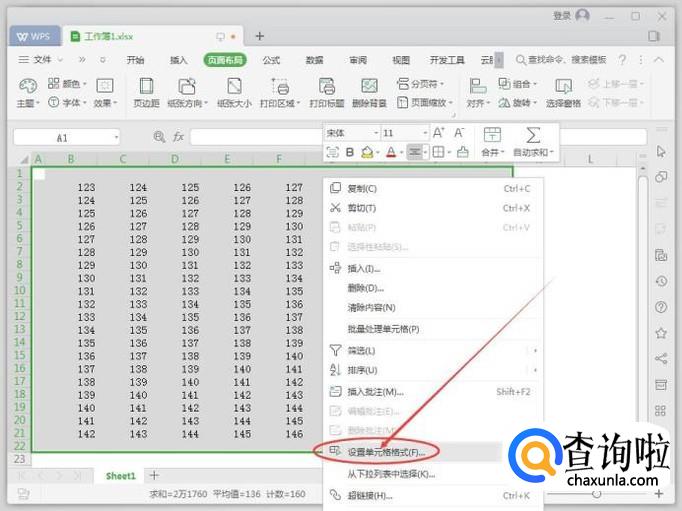The height and width of the screenshot is (511, 682).
Task: Select Copy (复制) from context menu
Action: (x=361, y=188)
